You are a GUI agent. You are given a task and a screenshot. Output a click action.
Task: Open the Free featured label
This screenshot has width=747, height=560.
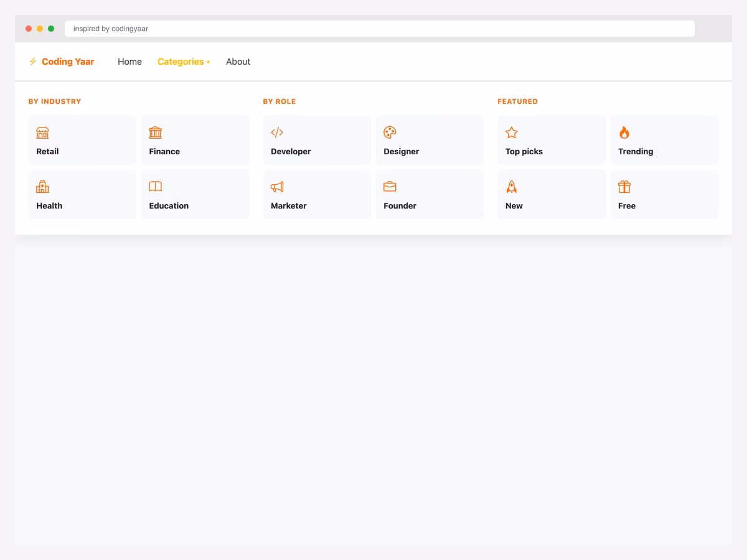click(x=627, y=205)
